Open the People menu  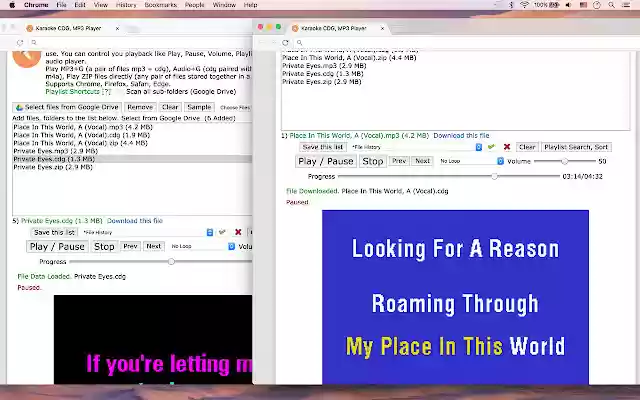[195, 5]
